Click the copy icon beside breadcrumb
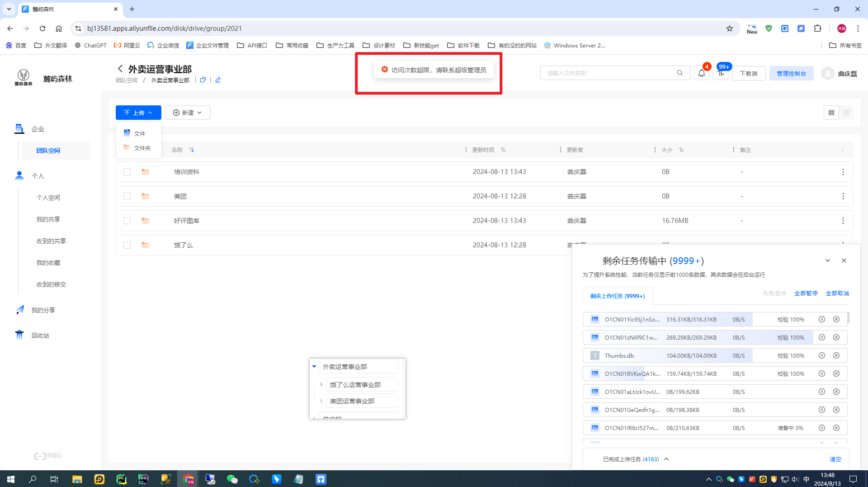Image resolution: width=868 pixels, height=487 pixels. (x=203, y=80)
